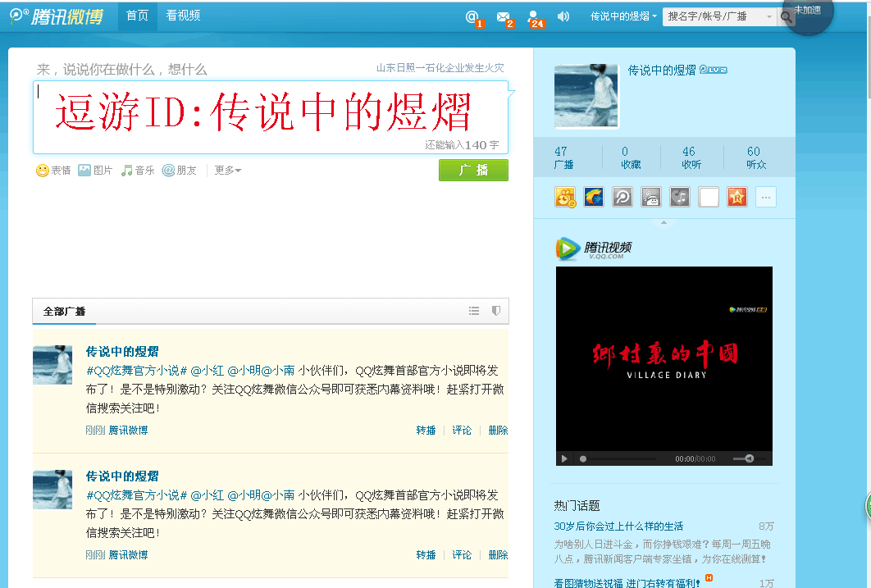
Task: Attach a picture using 图片
Action: [95, 171]
